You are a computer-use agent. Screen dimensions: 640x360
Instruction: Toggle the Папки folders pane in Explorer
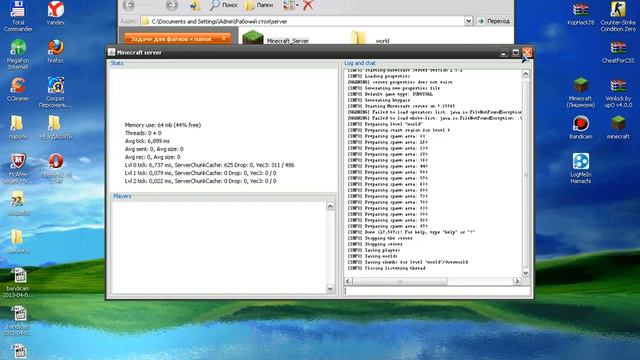coord(259,5)
